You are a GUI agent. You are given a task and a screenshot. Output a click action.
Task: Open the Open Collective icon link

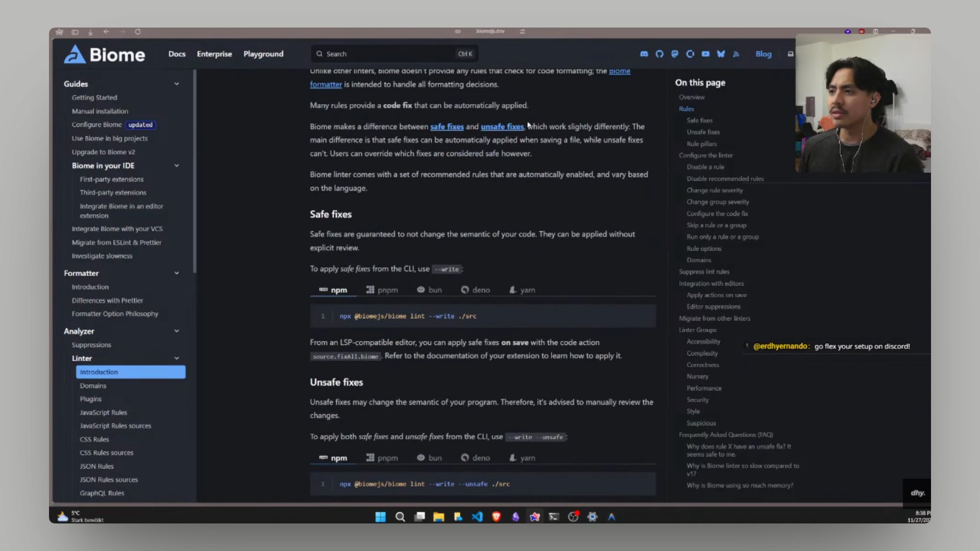690,54
